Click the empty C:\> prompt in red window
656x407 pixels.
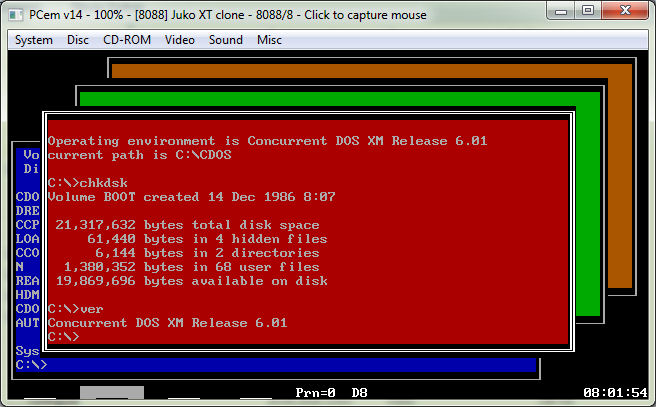64,337
